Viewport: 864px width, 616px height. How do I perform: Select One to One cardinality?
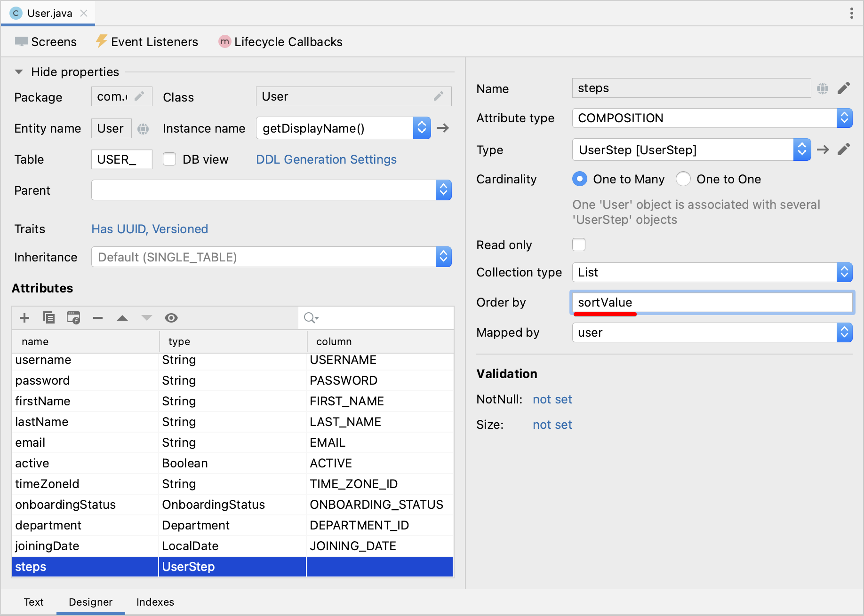coord(683,179)
